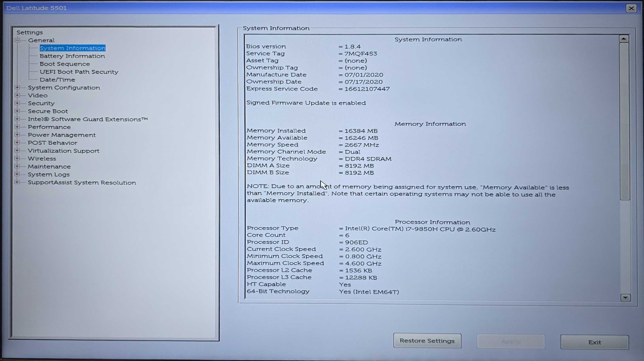Click the vertical scrollbar thumb

tap(624, 121)
